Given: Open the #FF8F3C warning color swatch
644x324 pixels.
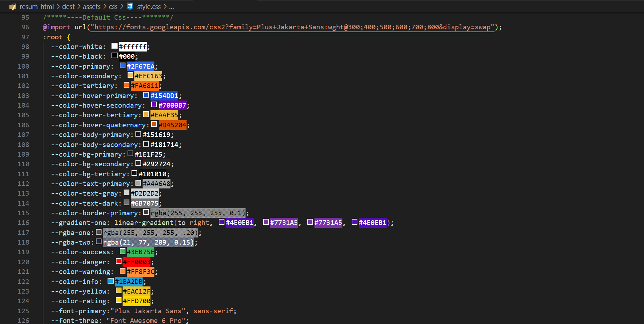Looking at the screenshot, I should point(122,271).
